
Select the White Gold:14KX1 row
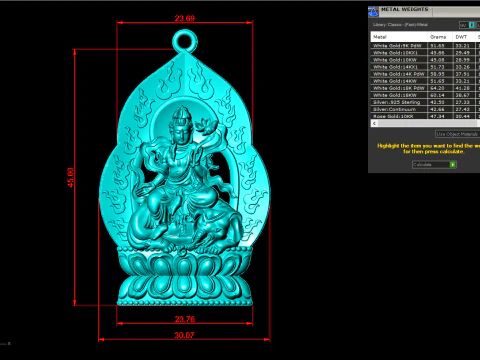(x=425, y=67)
